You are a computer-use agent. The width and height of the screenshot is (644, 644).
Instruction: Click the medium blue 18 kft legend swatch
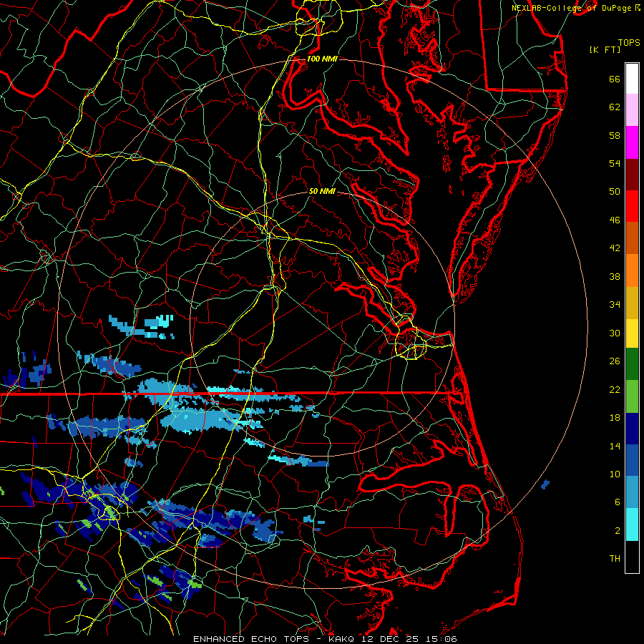click(632, 460)
